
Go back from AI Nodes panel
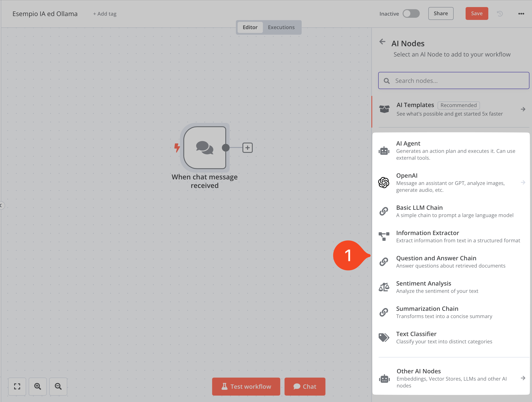click(383, 42)
